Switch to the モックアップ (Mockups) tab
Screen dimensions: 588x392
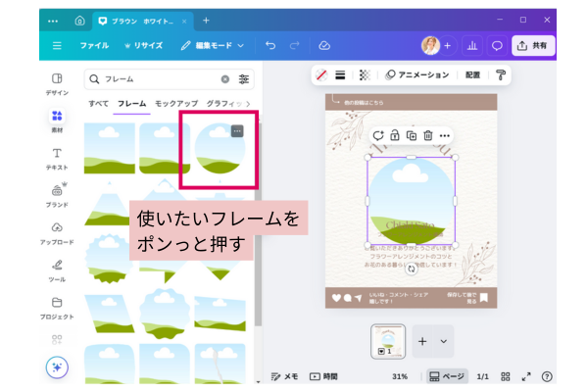[175, 103]
